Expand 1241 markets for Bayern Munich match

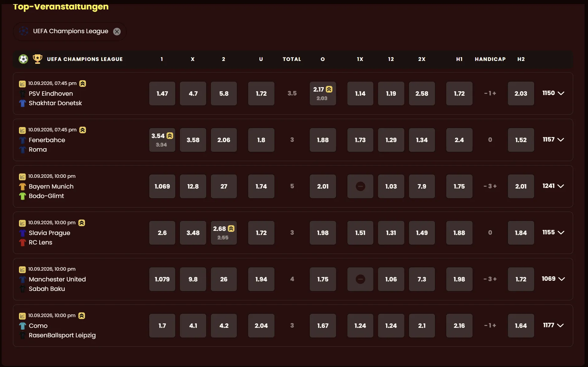click(x=553, y=186)
